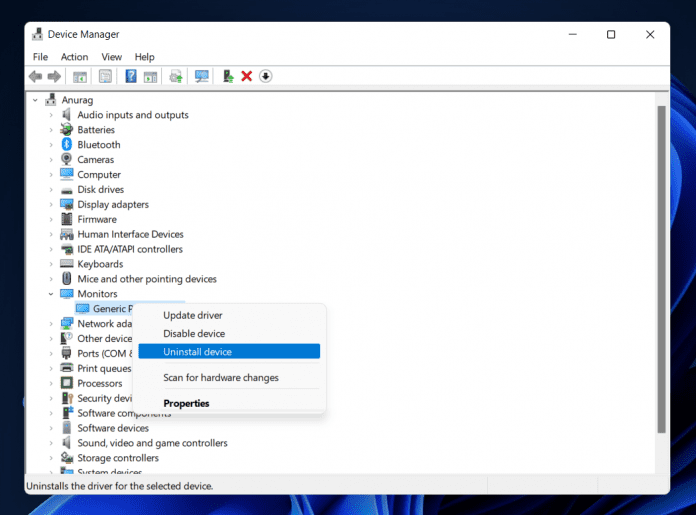Click the Generic monitor device icon
This screenshot has height=515, width=696.
83,308
